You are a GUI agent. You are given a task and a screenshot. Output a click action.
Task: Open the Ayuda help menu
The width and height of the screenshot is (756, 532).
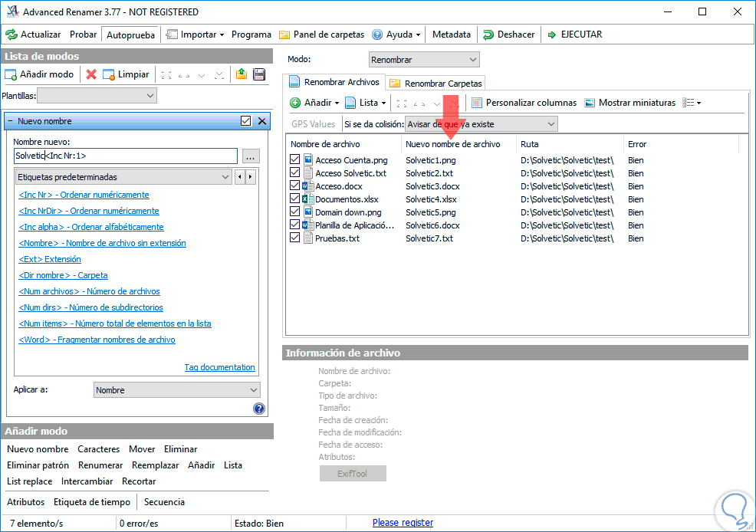point(396,34)
